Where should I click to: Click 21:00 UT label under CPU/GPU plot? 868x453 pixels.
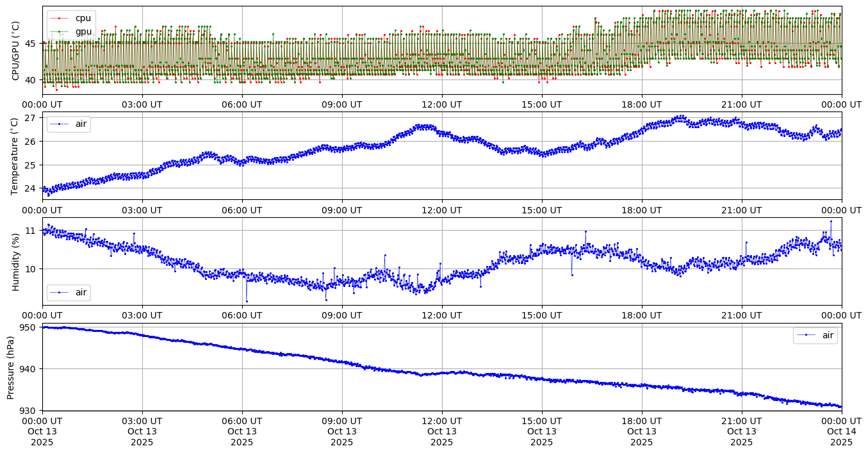(x=742, y=104)
